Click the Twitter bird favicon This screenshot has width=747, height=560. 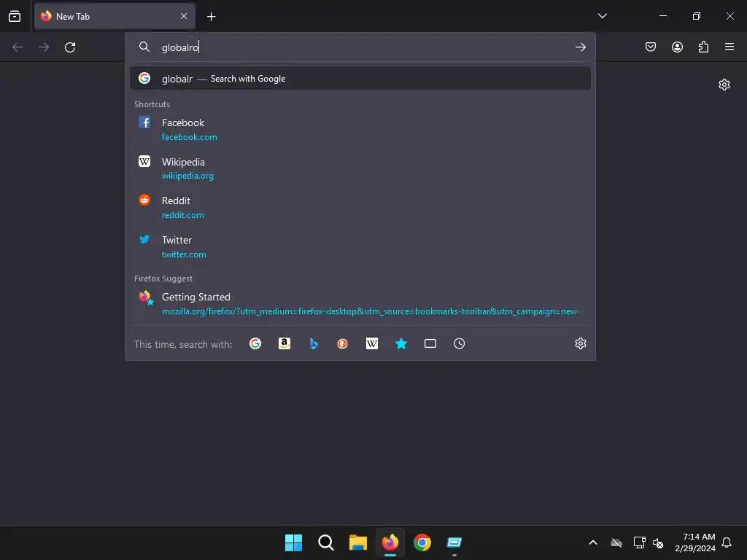point(144,239)
